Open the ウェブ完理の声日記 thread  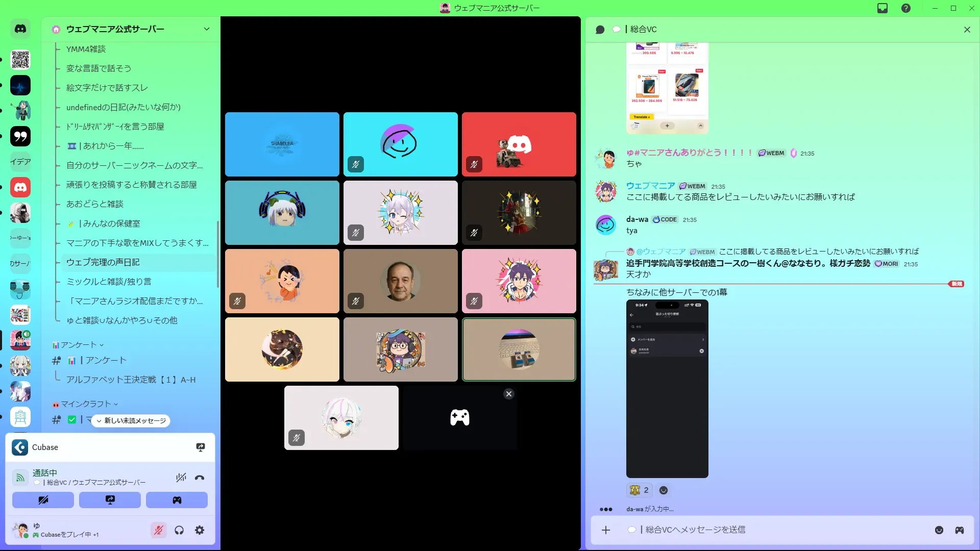pyautogui.click(x=103, y=262)
